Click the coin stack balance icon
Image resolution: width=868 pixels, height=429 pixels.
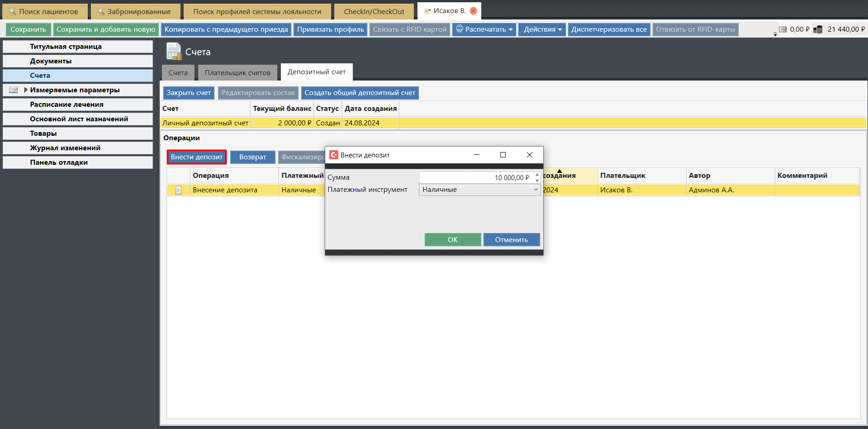(818, 29)
